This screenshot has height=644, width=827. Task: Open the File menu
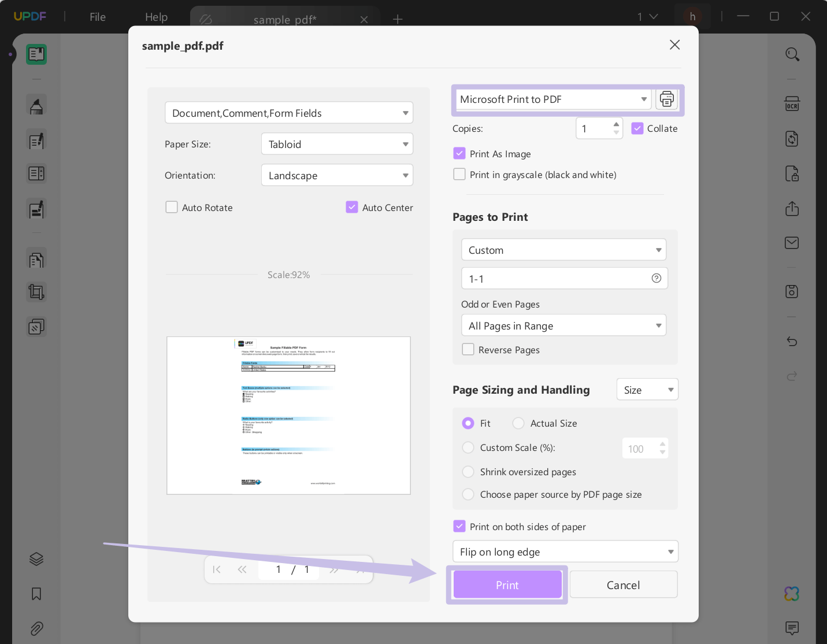pos(98,17)
